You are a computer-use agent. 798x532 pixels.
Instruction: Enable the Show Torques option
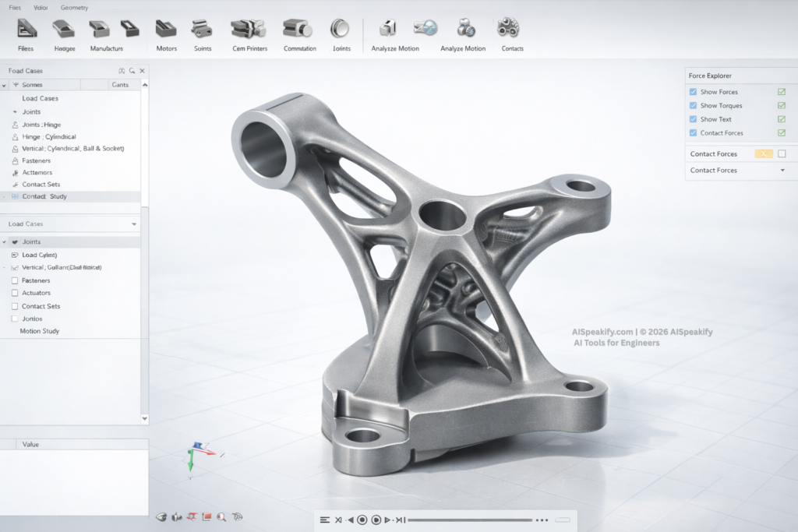click(x=693, y=105)
